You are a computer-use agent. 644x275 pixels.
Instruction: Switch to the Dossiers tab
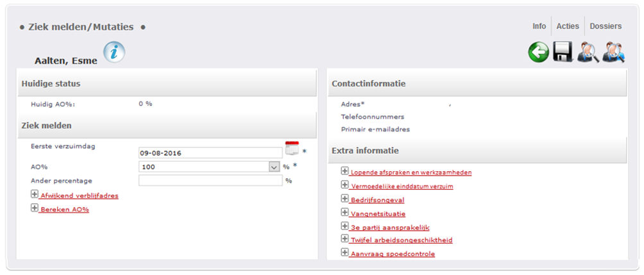click(x=606, y=26)
